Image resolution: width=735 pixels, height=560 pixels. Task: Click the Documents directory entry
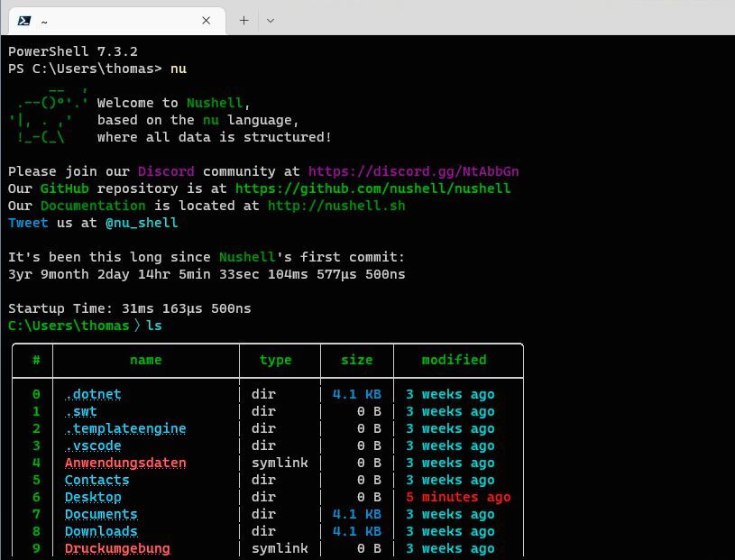click(101, 514)
